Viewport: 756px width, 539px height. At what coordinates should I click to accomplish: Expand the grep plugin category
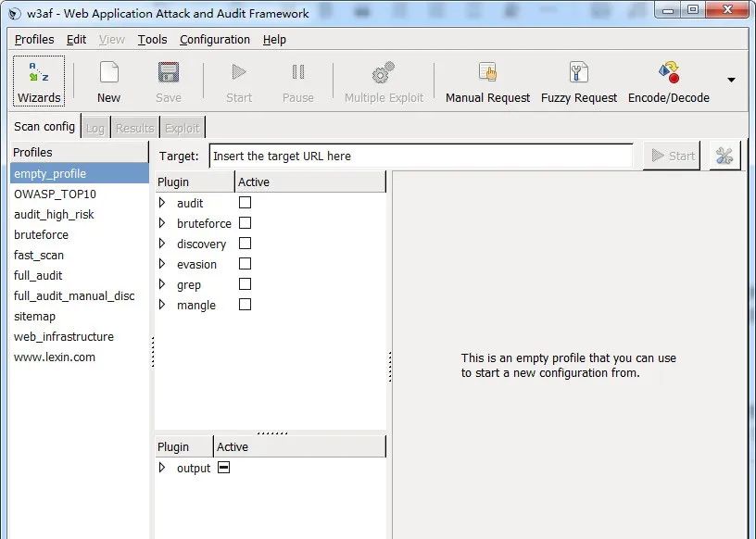(x=163, y=284)
